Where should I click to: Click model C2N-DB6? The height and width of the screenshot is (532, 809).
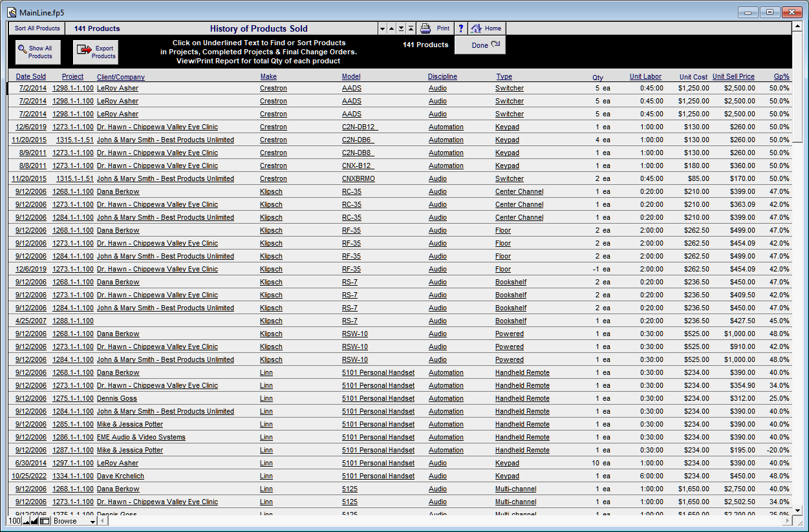pyautogui.click(x=358, y=140)
